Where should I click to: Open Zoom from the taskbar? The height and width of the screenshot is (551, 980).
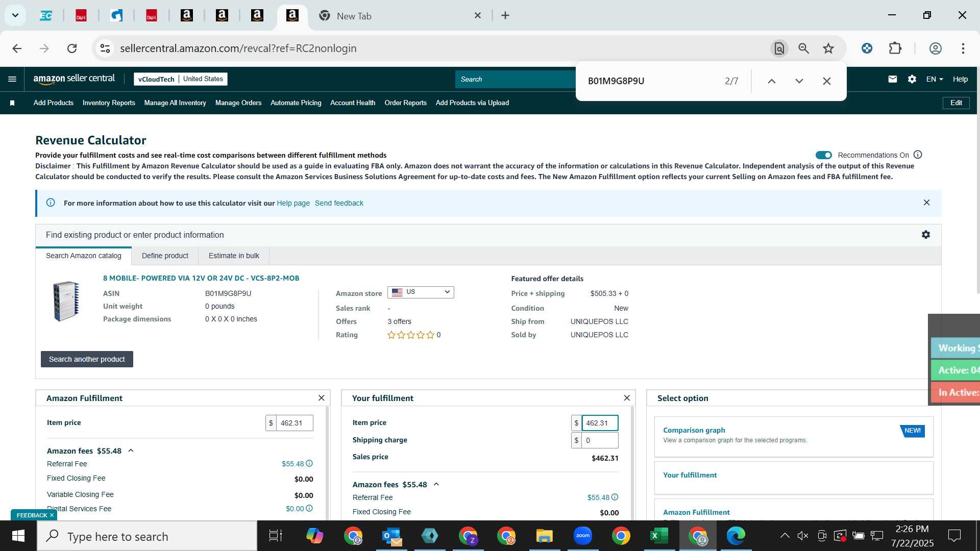582,536
